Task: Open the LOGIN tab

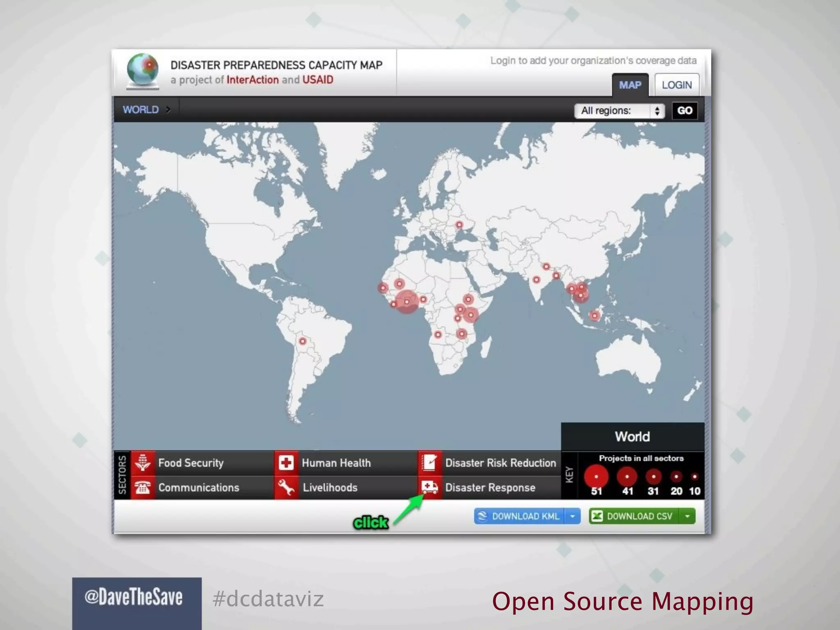Action: click(677, 85)
